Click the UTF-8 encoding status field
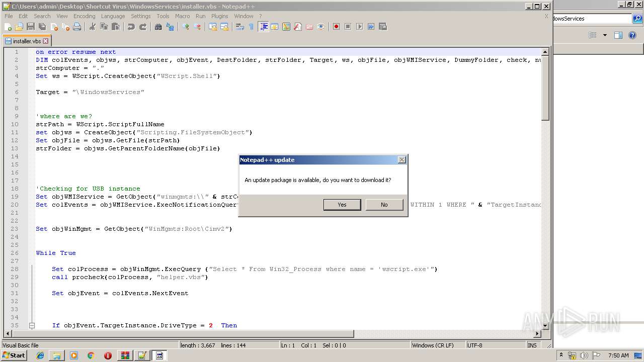Screen dimensions: 644x362 click(x=496, y=345)
